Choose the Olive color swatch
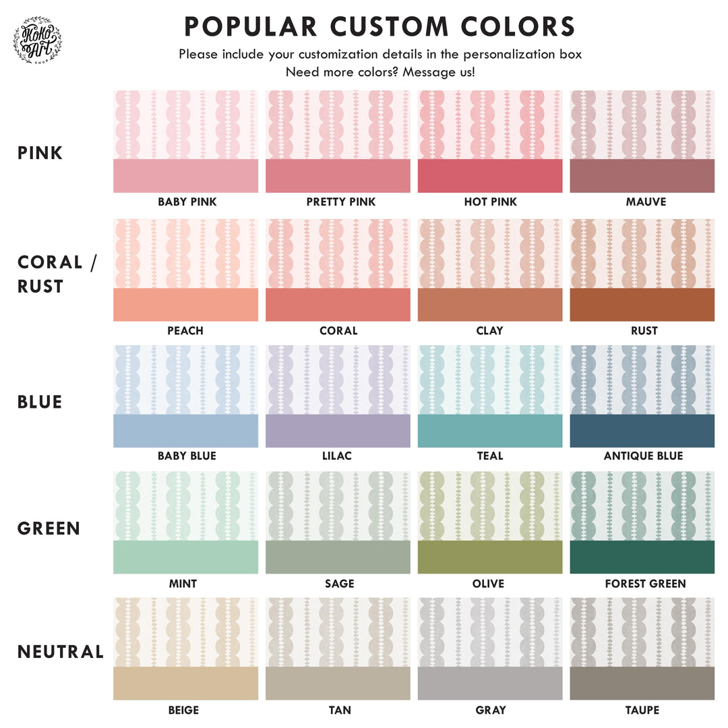The image size is (728, 728). pos(490,557)
